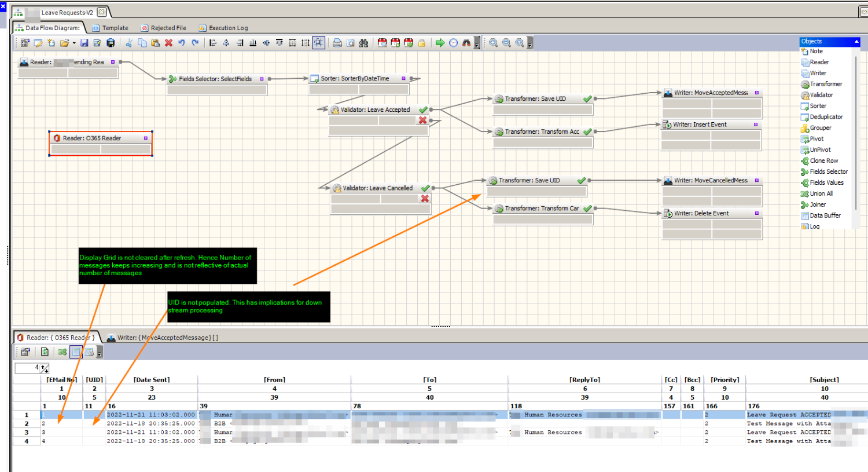868x472 pixels.
Task: Select the Validator: Leave Cancelled node
Action: point(380,198)
